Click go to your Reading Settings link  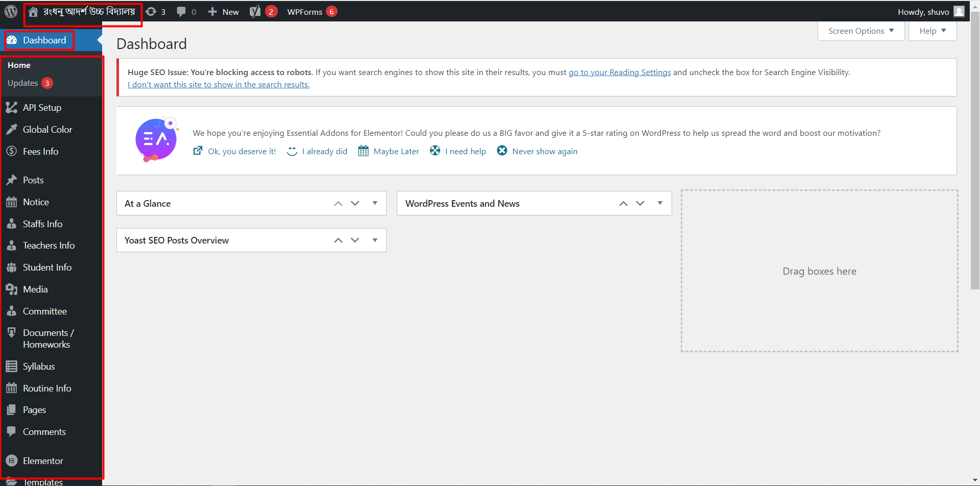pos(619,72)
